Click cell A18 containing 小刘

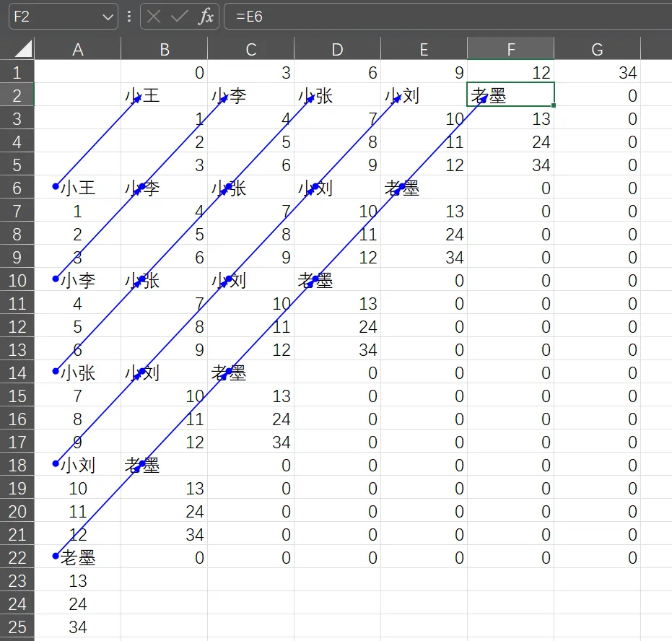tap(77, 466)
